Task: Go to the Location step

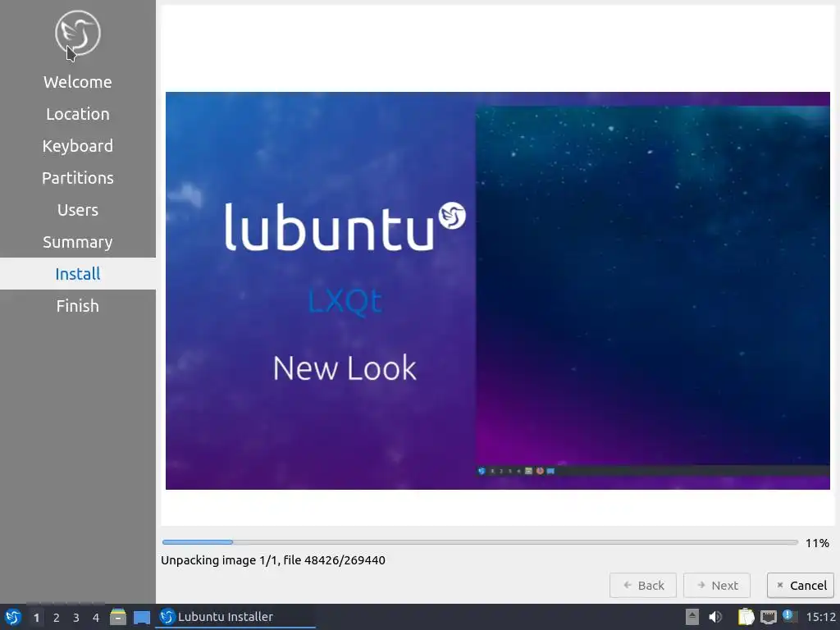Action: 78,114
